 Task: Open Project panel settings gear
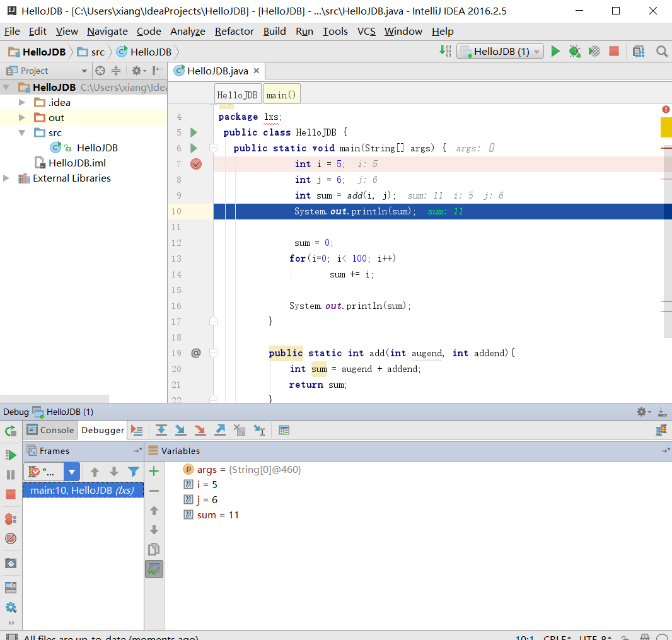tap(139, 71)
